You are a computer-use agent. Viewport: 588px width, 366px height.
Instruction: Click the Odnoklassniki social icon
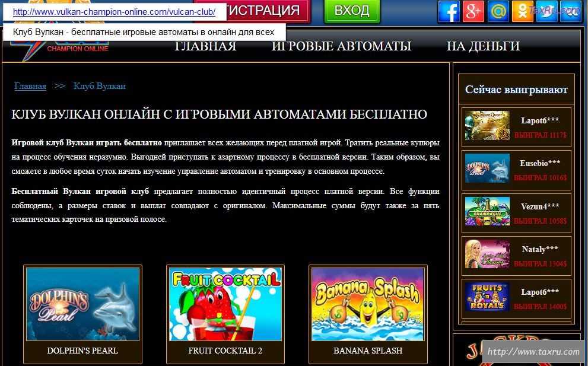(522, 11)
